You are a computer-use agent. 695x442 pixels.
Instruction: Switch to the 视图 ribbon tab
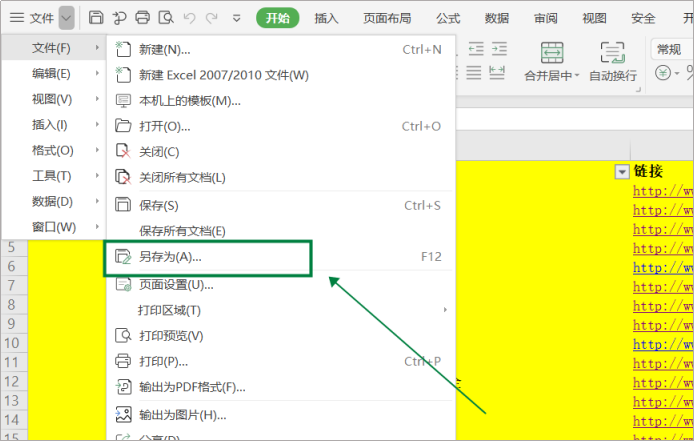pyautogui.click(x=594, y=18)
